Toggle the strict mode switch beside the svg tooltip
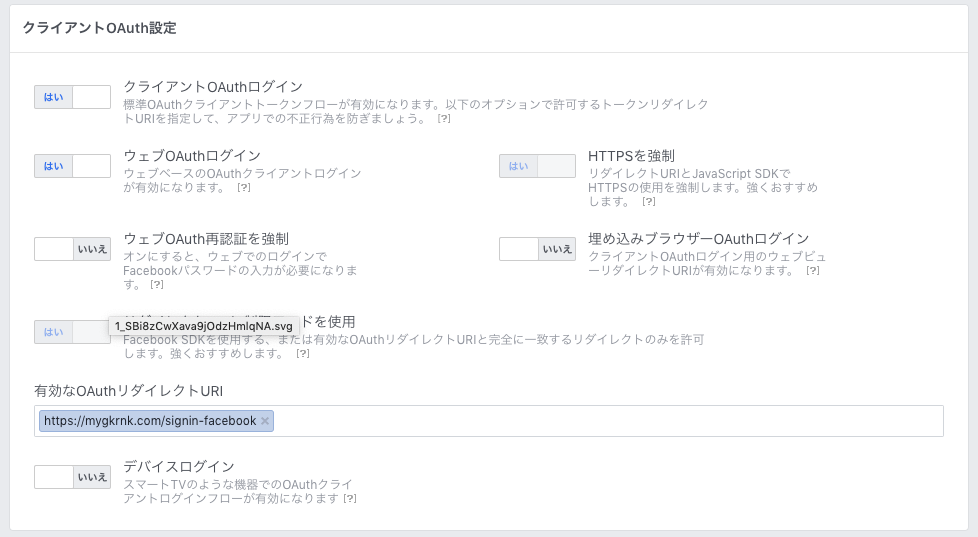This screenshot has height=537, width=978. (x=72, y=332)
